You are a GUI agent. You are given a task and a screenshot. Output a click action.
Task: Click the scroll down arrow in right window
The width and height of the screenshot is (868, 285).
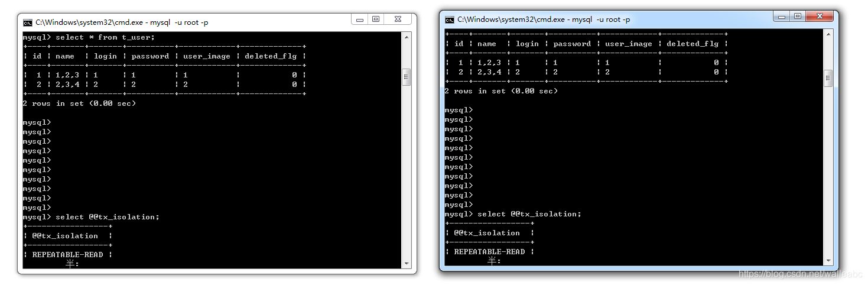[x=828, y=260]
